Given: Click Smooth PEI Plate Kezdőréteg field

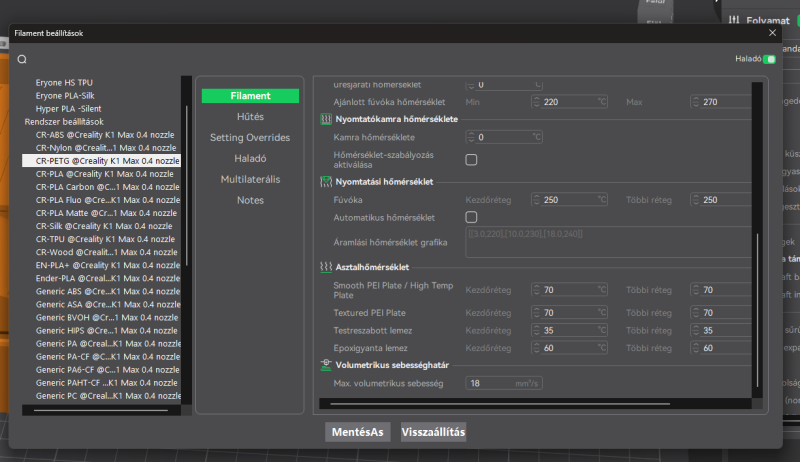Looking at the screenshot, I should coord(569,290).
